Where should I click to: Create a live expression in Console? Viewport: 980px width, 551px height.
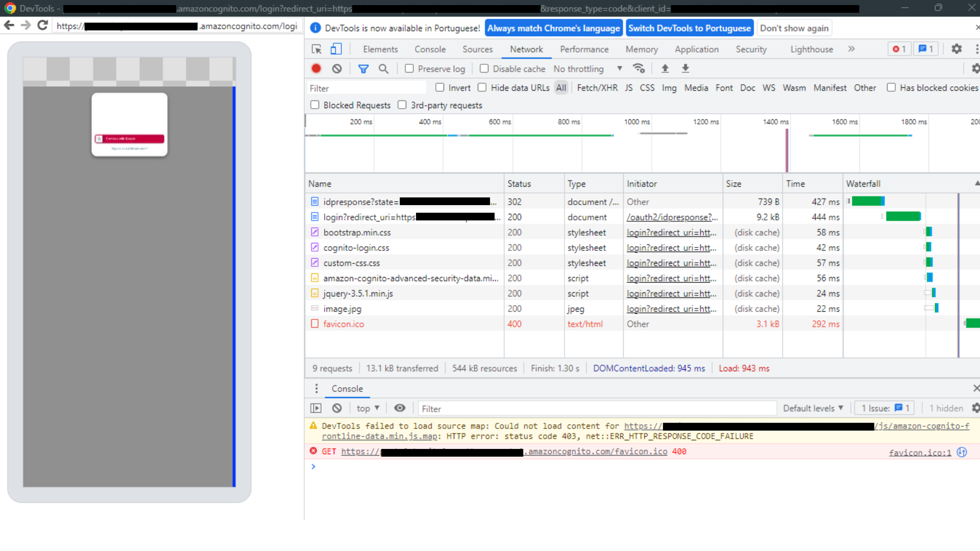400,408
